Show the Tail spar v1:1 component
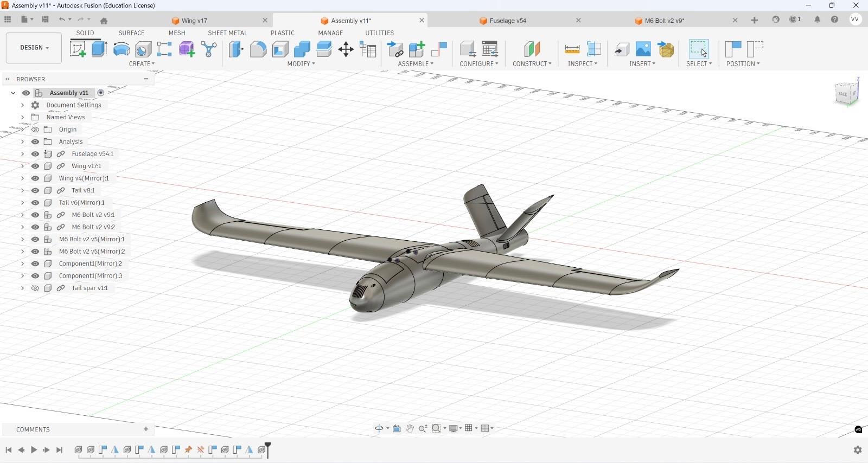868x463 pixels. tap(35, 288)
